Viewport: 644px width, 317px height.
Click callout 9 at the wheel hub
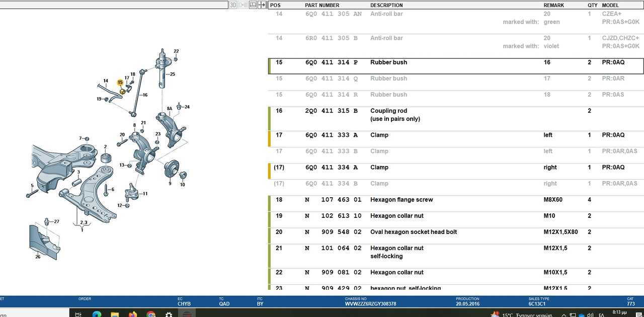coord(170,184)
